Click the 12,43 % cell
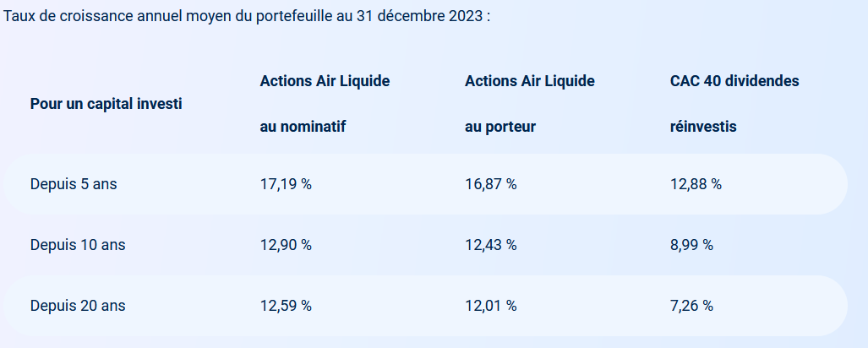Viewport: 868px width, 348px height. 491,245
